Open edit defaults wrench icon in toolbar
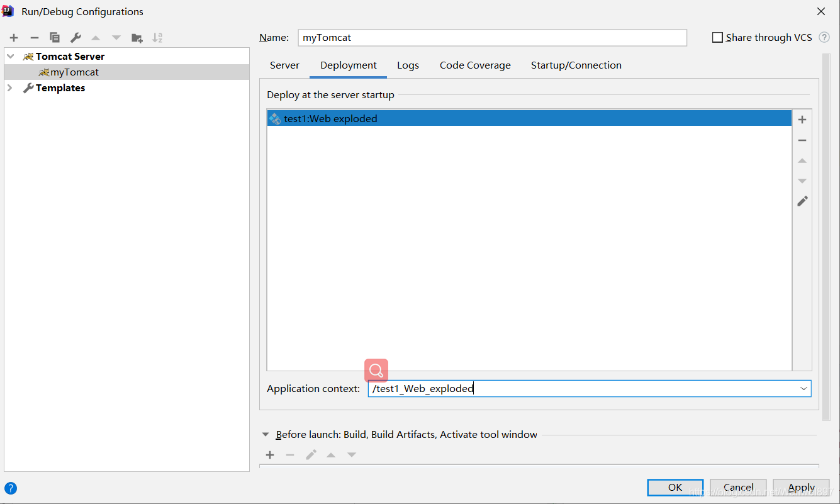The height and width of the screenshot is (504, 840). click(x=76, y=38)
